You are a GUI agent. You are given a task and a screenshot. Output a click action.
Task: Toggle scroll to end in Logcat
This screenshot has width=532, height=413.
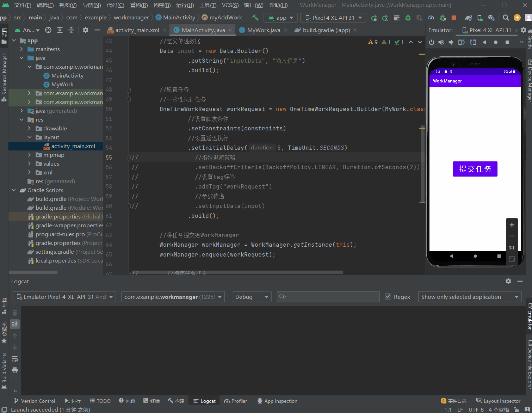15,324
